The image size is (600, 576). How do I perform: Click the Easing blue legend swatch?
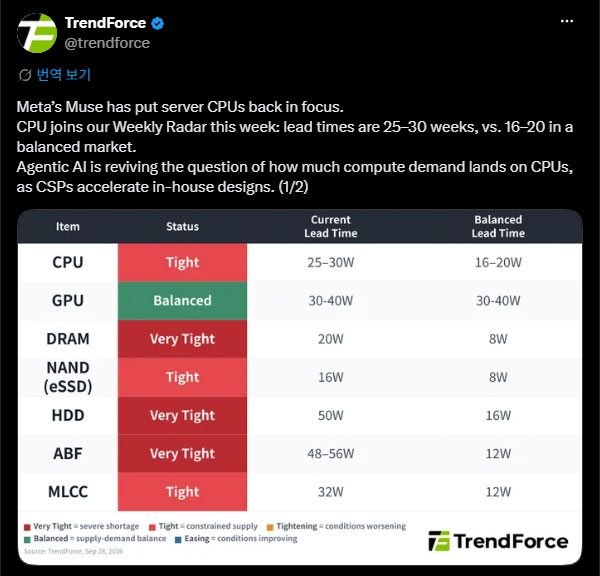coord(178,540)
